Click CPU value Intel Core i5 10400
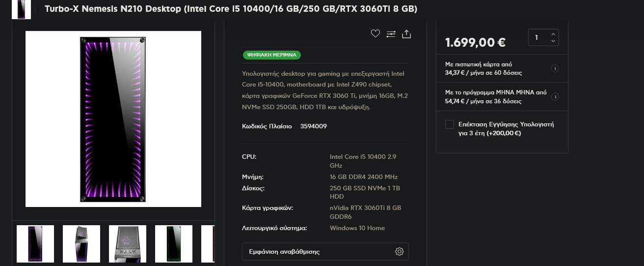The height and width of the screenshot is (266, 644). pyautogui.click(x=363, y=161)
